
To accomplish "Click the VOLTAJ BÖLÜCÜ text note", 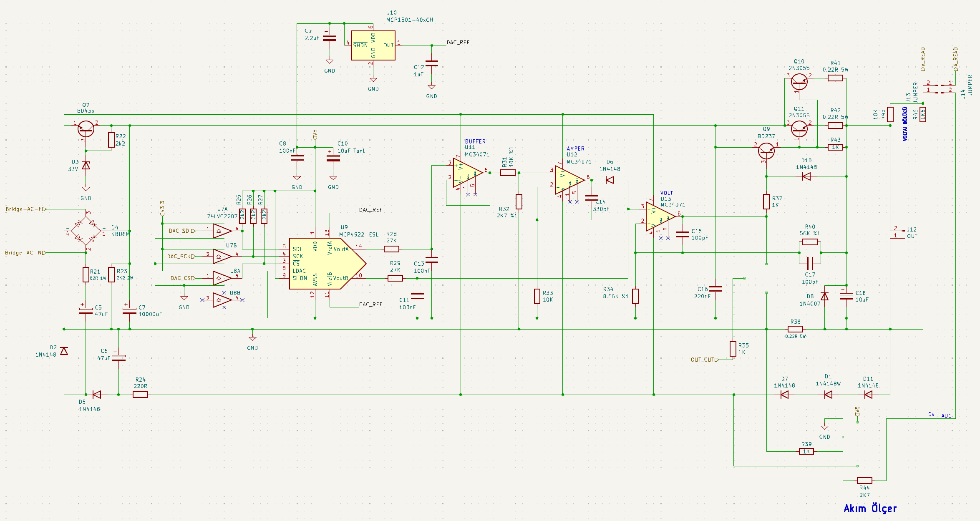I will click(x=905, y=124).
